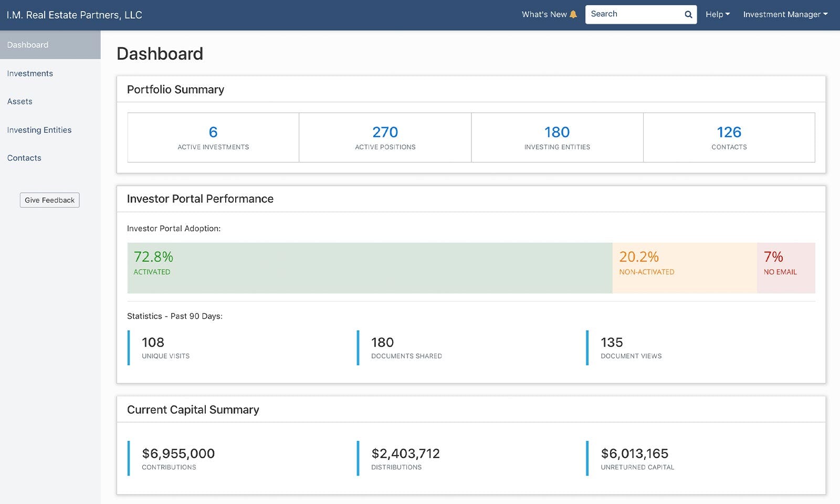Open the Investment Manager dropdown
840x504 pixels.
coord(785,15)
